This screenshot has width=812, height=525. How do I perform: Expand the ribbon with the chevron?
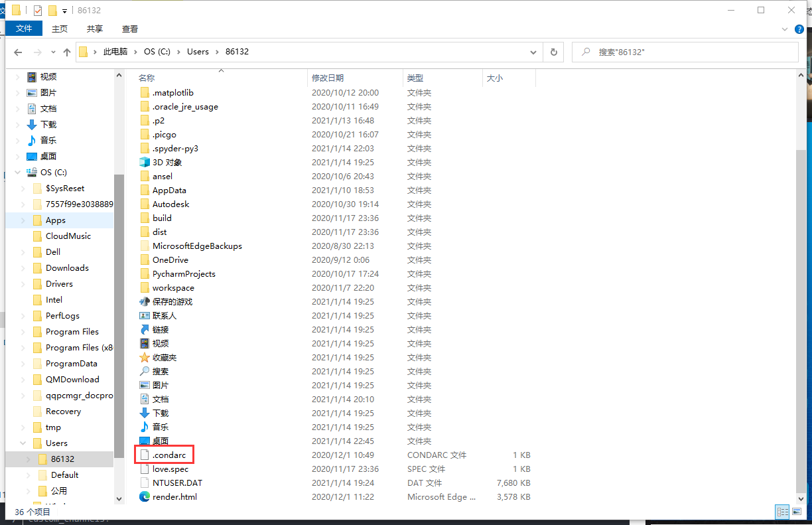pos(783,29)
